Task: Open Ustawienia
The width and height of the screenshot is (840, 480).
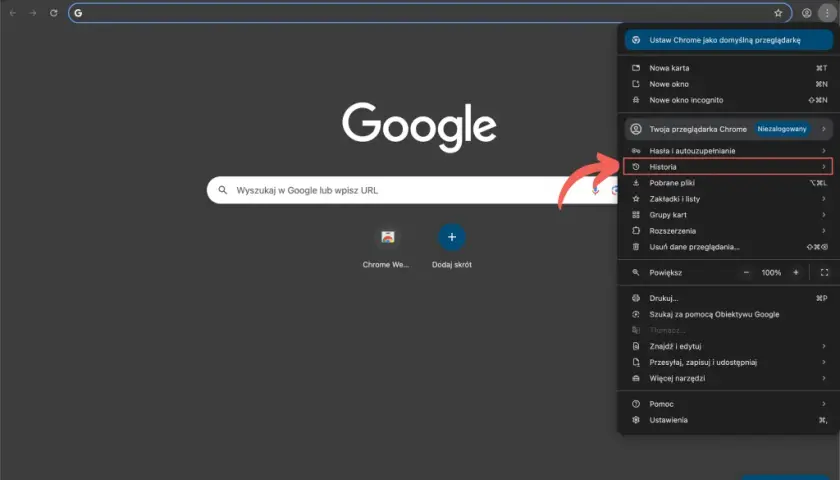Action: [729, 420]
